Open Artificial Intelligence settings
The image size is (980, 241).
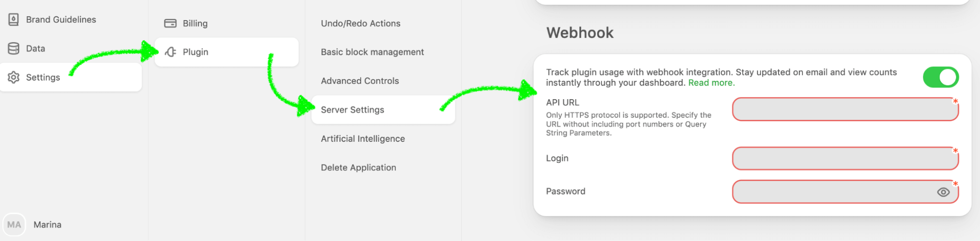tap(363, 139)
